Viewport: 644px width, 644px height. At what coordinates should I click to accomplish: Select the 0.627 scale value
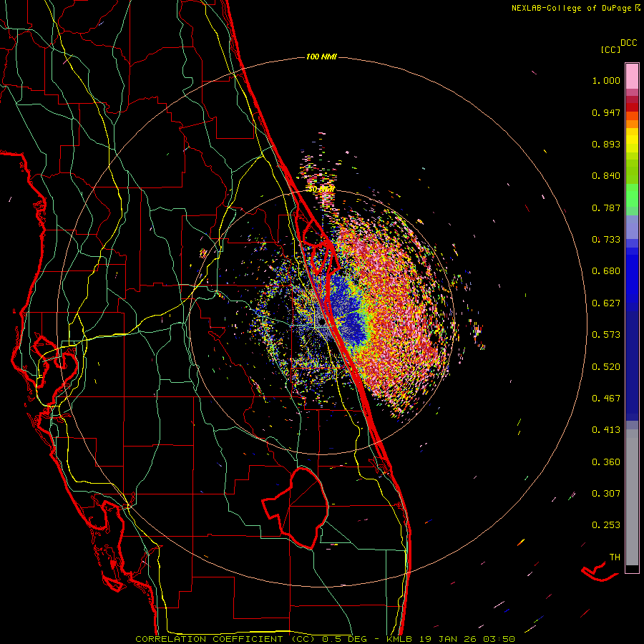pos(606,303)
